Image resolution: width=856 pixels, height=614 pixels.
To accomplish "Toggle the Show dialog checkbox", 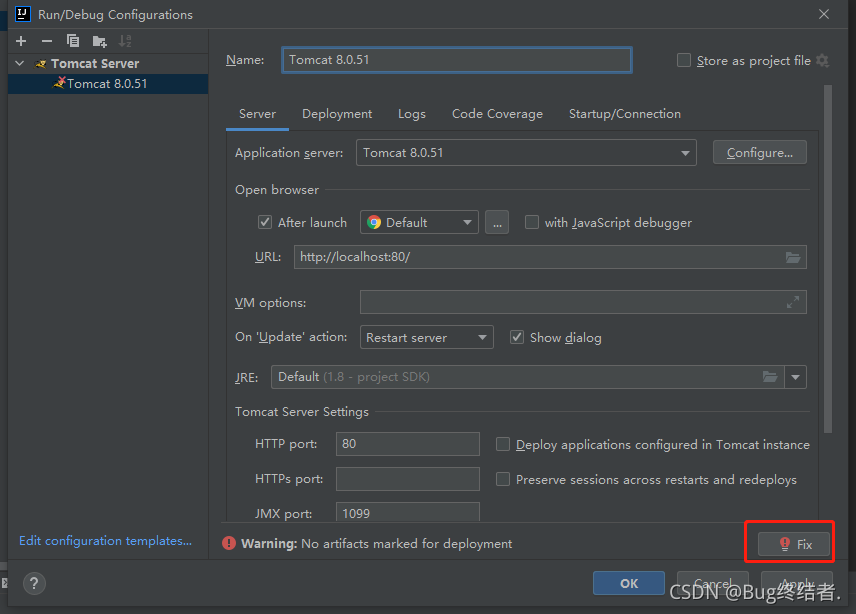I will click(516, 337).
